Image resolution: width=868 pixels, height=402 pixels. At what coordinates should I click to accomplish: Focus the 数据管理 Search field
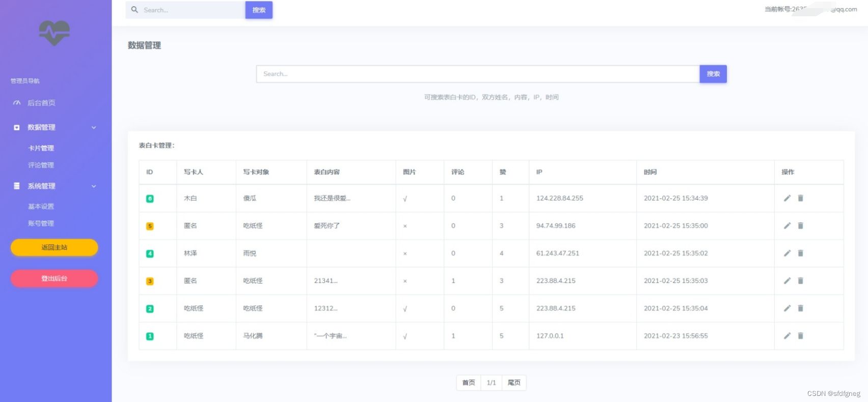478,74
